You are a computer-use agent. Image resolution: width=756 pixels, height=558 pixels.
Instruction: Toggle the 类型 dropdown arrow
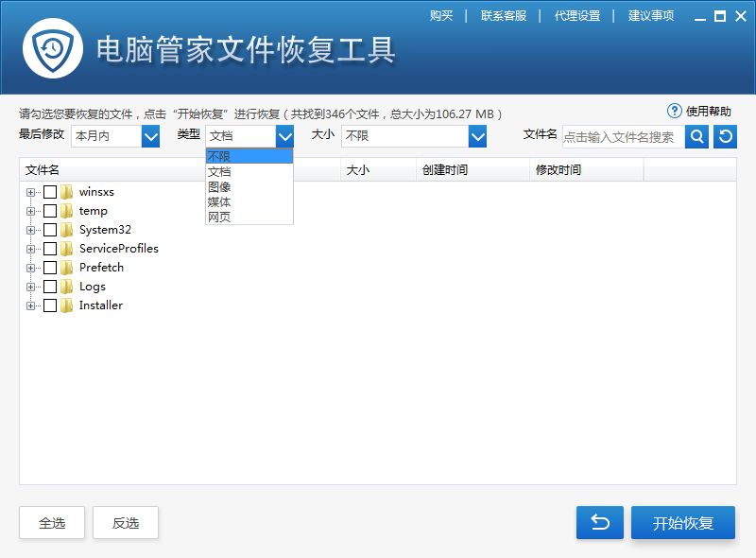[x=285, y=136]
